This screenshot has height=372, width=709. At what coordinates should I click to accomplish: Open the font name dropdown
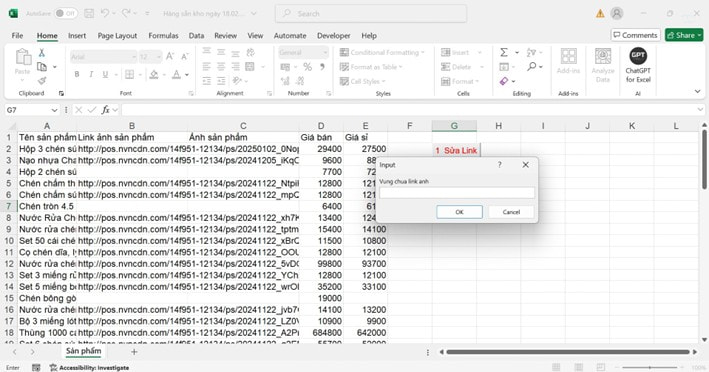click(133, 57)
